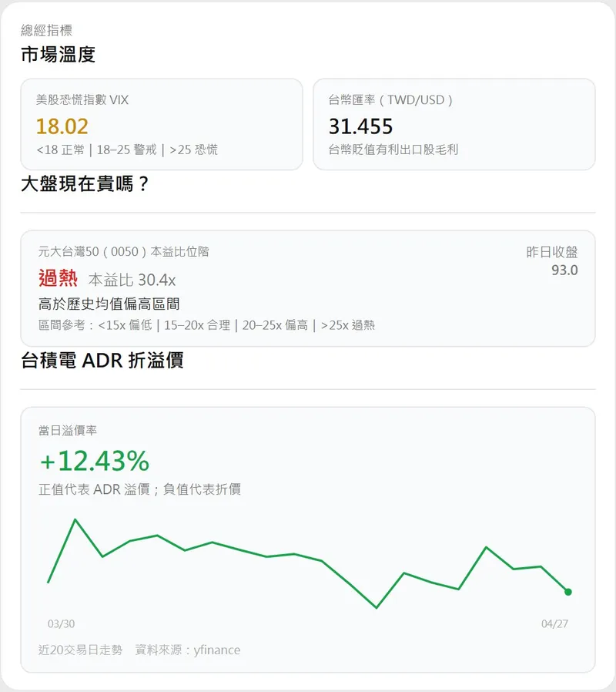Click the 市場溫度 section heading
The image size is (616, 692).
pos(58,55)
